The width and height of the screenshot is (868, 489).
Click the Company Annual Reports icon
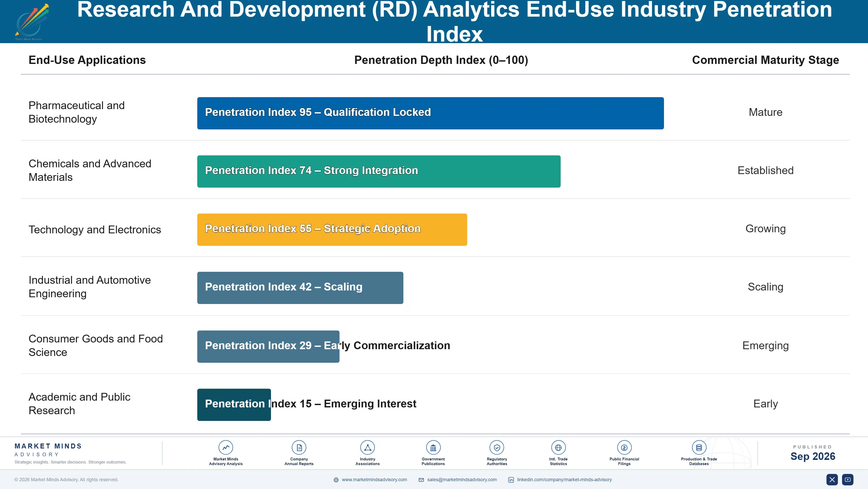(x=299, y=447)
